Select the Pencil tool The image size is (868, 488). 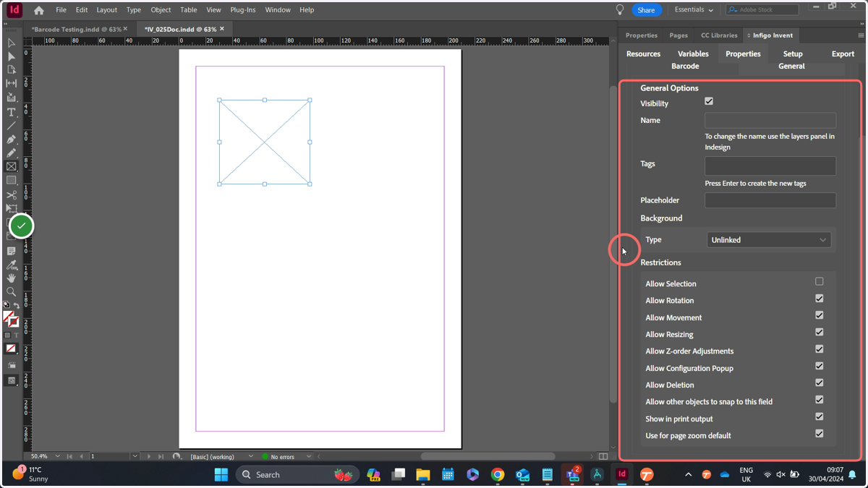12,153
